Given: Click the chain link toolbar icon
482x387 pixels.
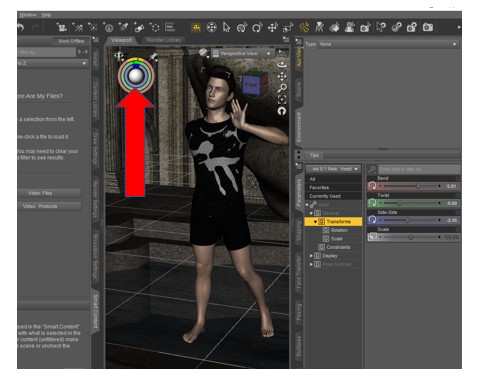Looking at the screenshot, I should click(397, 27).
